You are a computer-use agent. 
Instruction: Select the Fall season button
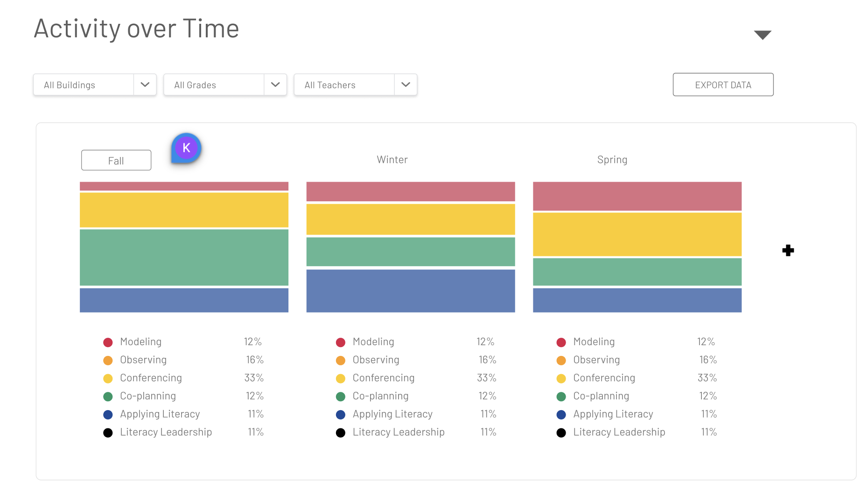(x=116, y=160)
